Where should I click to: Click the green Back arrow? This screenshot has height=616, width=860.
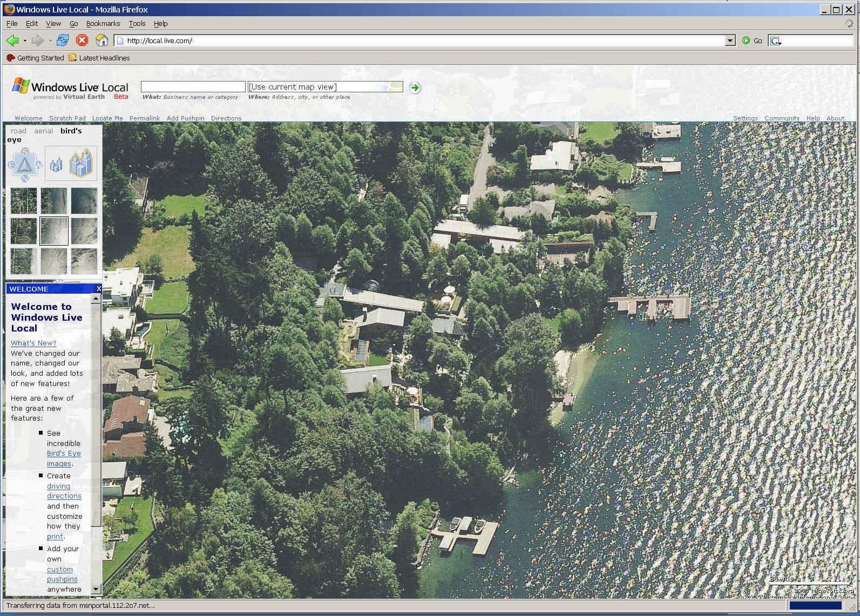point(12,40)
